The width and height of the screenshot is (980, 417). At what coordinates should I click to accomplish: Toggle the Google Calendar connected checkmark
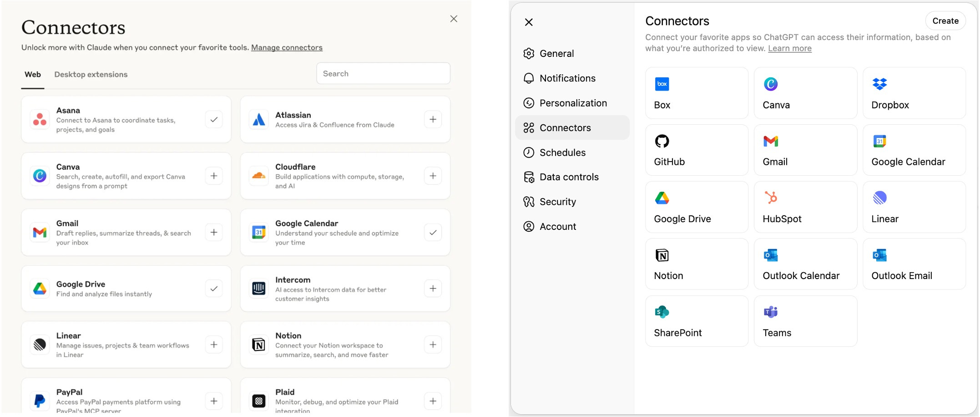point(433,232)
